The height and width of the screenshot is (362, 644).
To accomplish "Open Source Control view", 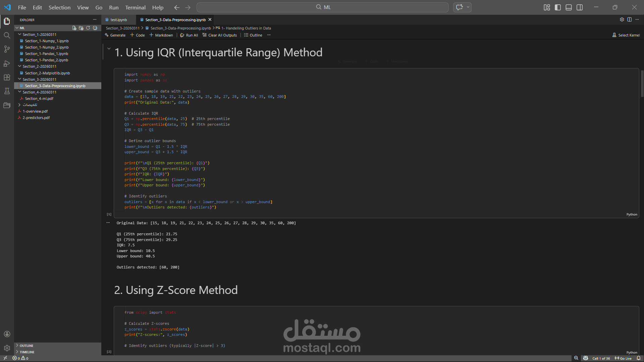I will point(7,49).
